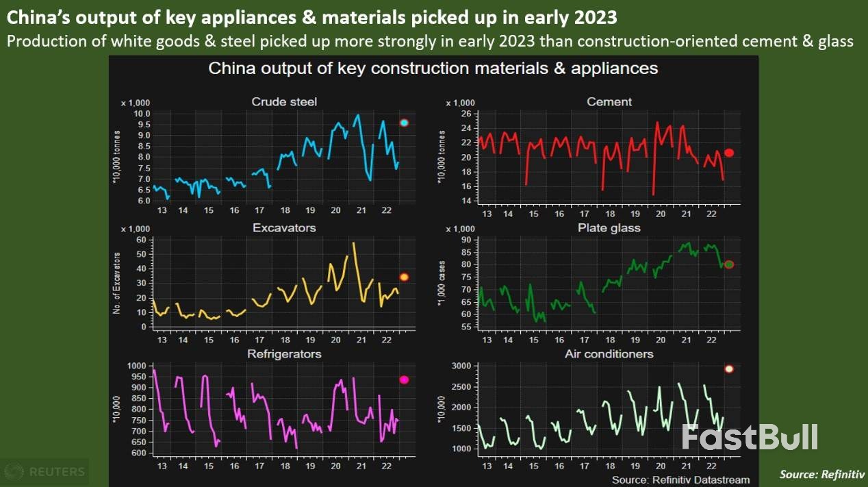The width and height of the screenshot is (868, 487).
Task: Open the Source: Refinitiv attribution link
Action: pyautogui.click(x=821, y=474)
